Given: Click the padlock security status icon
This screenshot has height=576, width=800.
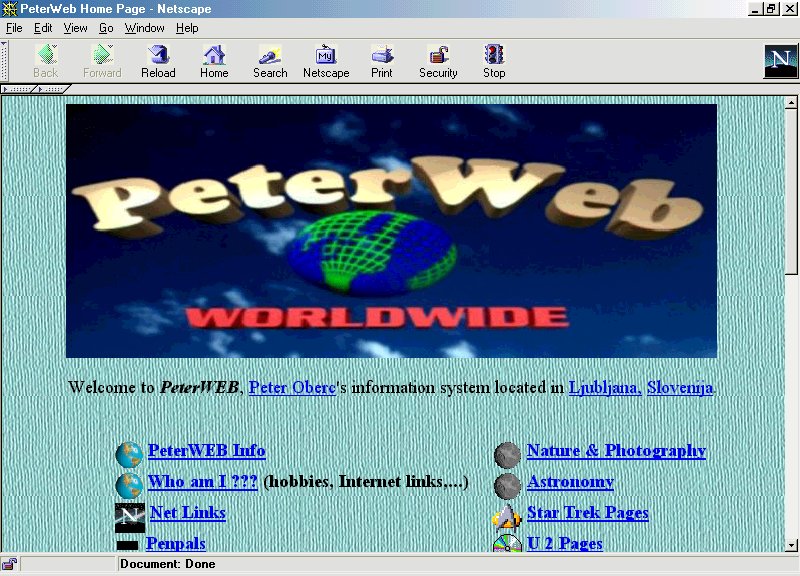Looking at the screenshot, I should [10, 564].
